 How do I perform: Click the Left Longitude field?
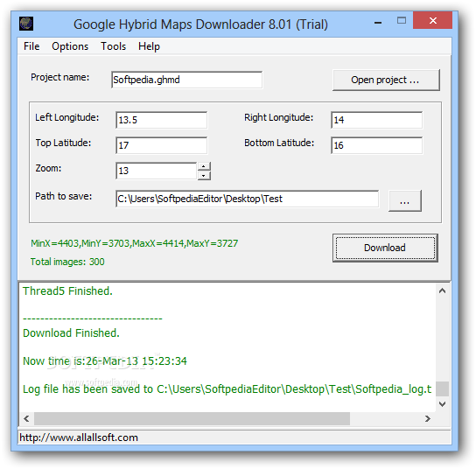(162, 120)
